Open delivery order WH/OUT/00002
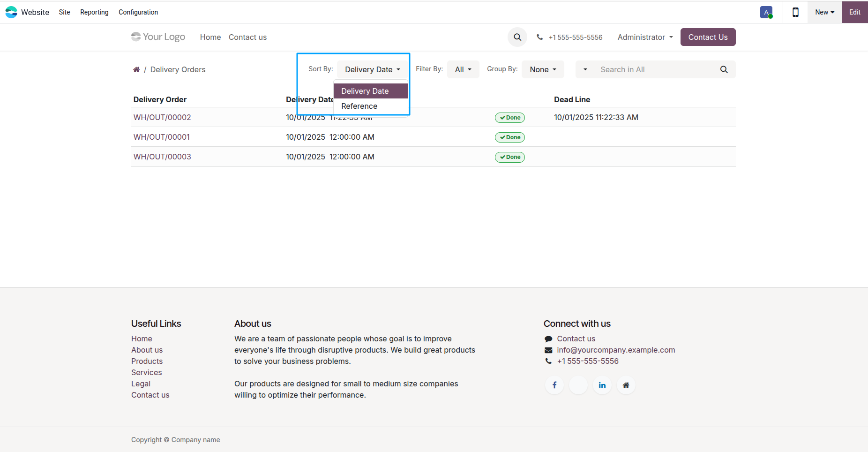 162,117
